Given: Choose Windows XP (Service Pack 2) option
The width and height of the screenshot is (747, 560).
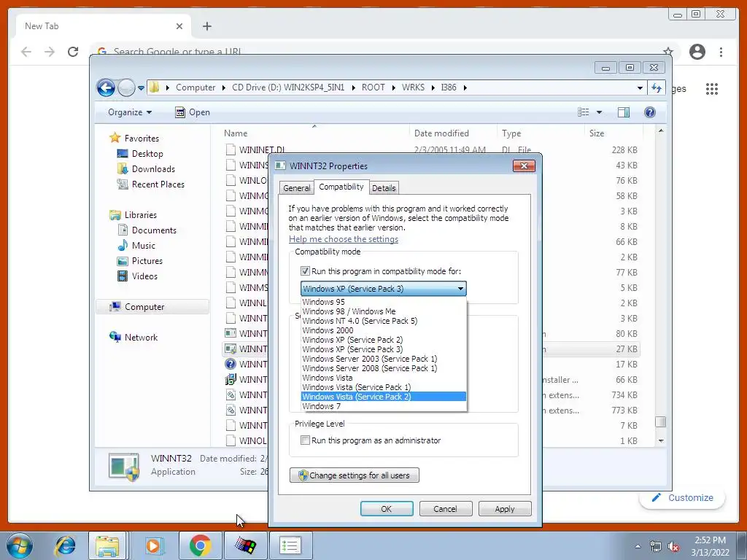Looking at the screenshot, I should (384, 340).
